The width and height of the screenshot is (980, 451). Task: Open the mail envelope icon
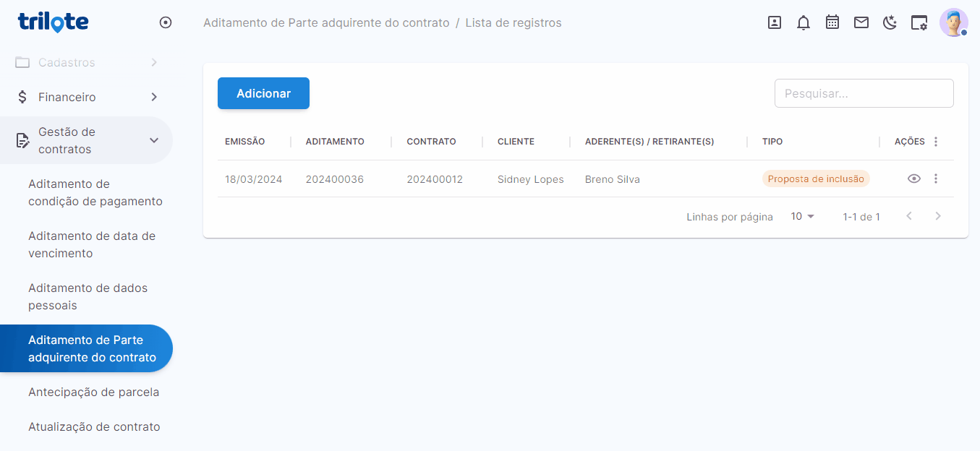tap(861, 22)
